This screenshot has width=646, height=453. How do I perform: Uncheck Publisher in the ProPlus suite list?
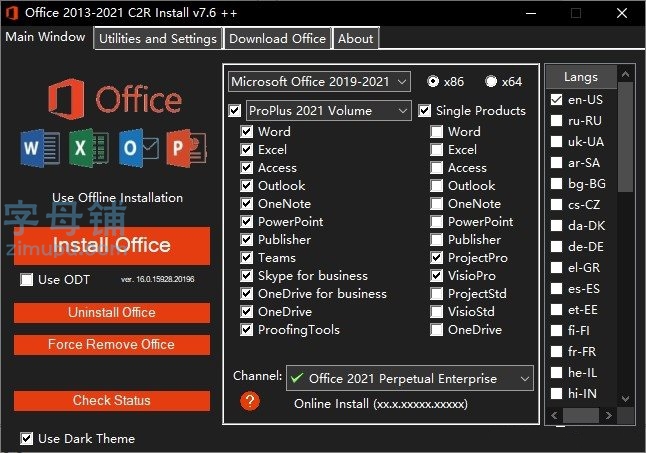[x=246, y=240]
